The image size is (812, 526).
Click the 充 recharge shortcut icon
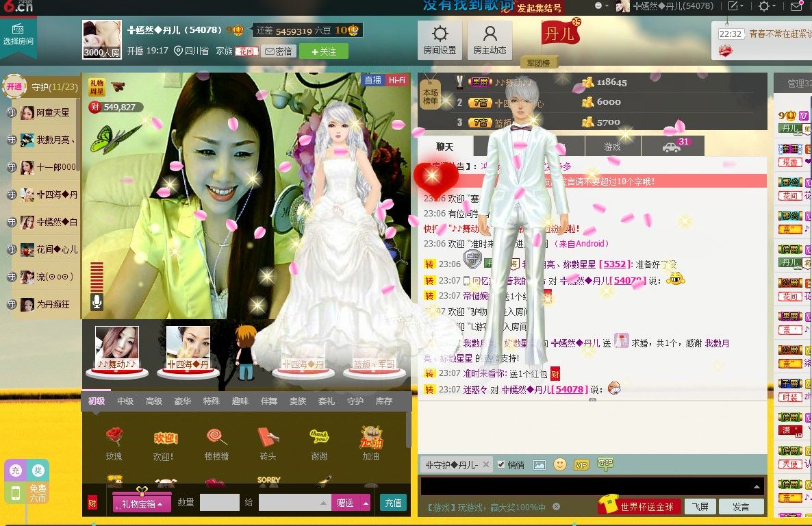pos(16,471)
